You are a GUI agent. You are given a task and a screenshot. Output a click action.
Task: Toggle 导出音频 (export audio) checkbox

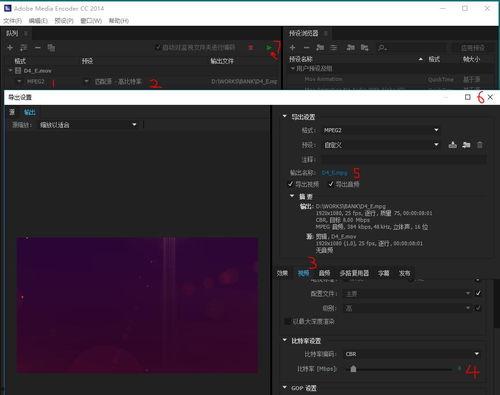[x=331, y=184]
